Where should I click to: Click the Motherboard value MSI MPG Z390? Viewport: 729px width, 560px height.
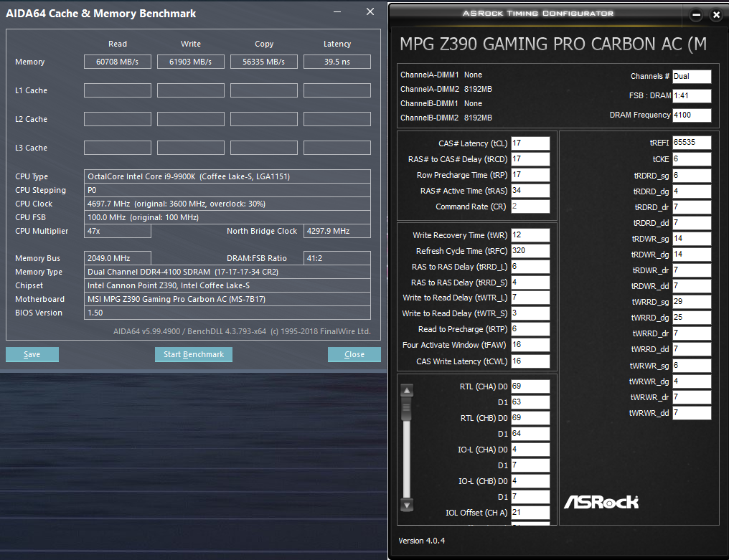(227, 299)
